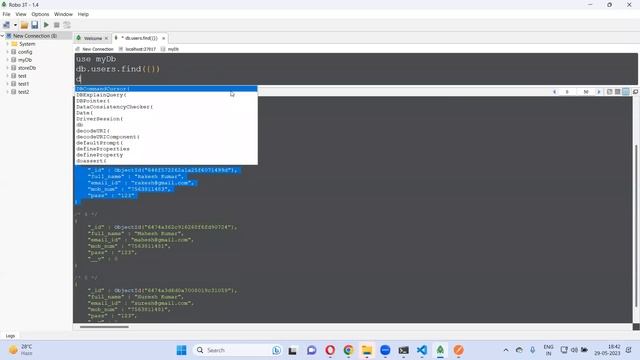Expand the config database node
This screenshot has width=640, height=360.
point(7,52)
